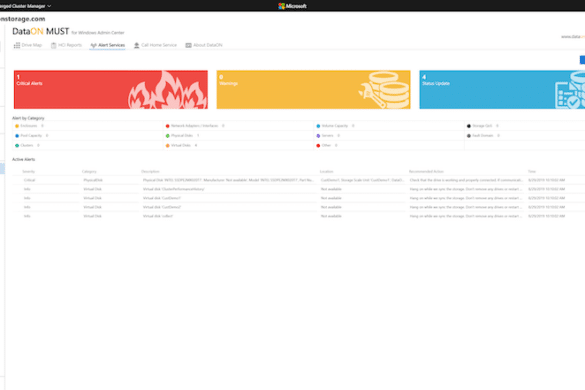Click the DataON MUST logo title
The image size is (585, 390).
click(x=41, y=31)
